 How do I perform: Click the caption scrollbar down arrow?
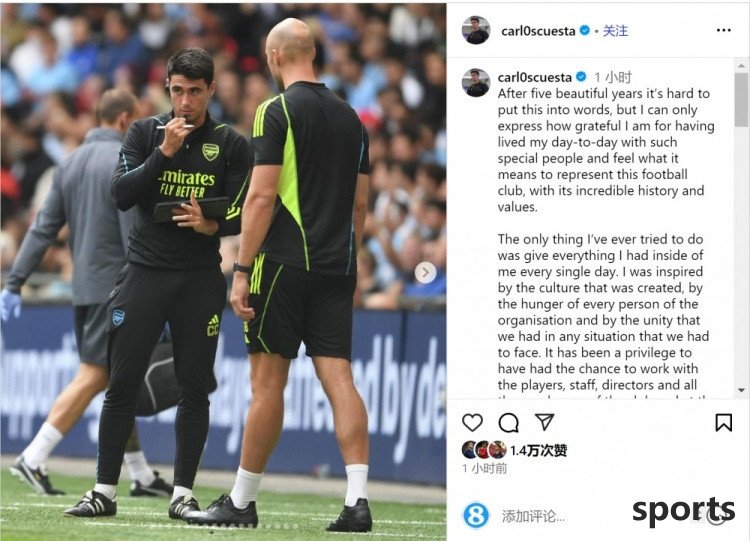741,390
